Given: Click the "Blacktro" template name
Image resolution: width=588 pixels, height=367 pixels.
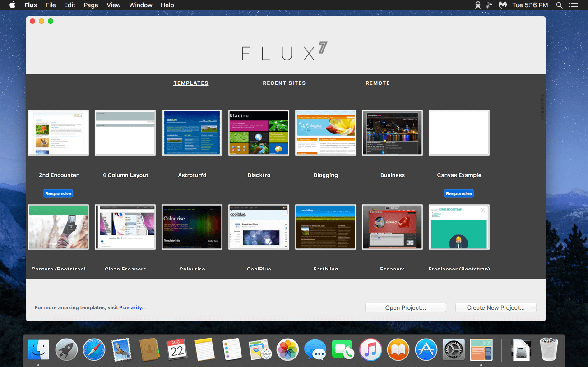Looking at the screenshot, I should coord(259,175).
